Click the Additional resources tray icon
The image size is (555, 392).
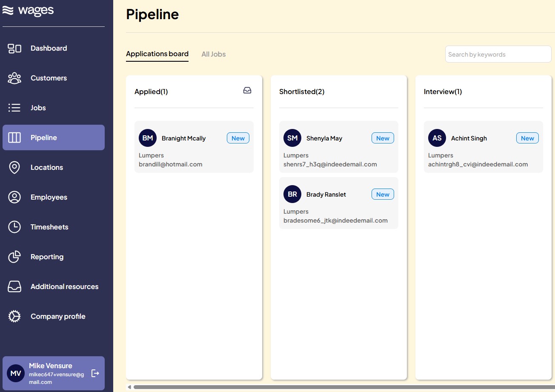[x=14, y=287]
